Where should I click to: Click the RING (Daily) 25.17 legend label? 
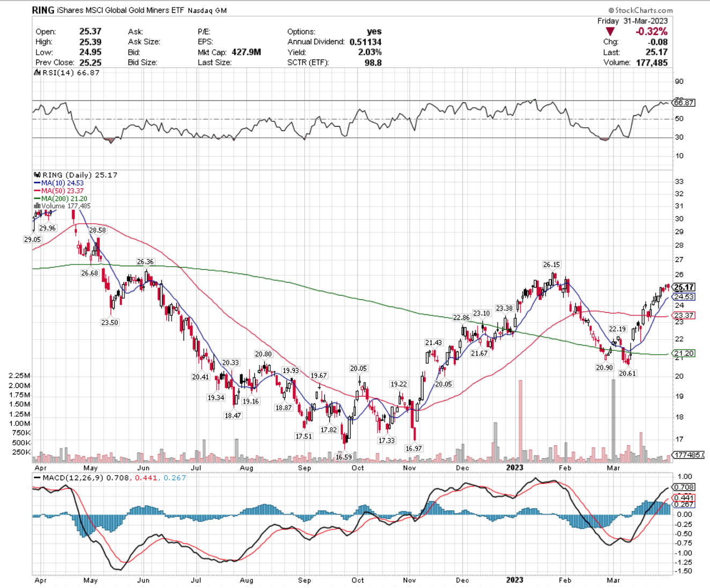[80, 175]
